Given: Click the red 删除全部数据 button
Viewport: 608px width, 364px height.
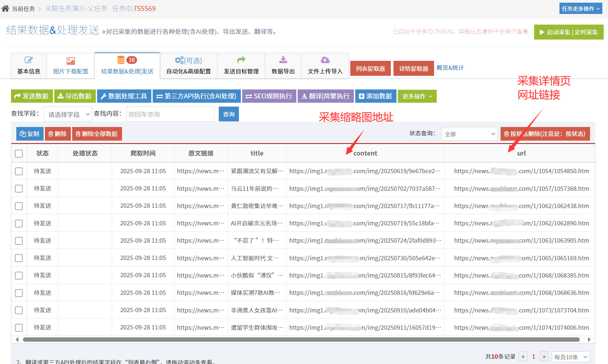Looking at the screenshot, I should [97, 134].
